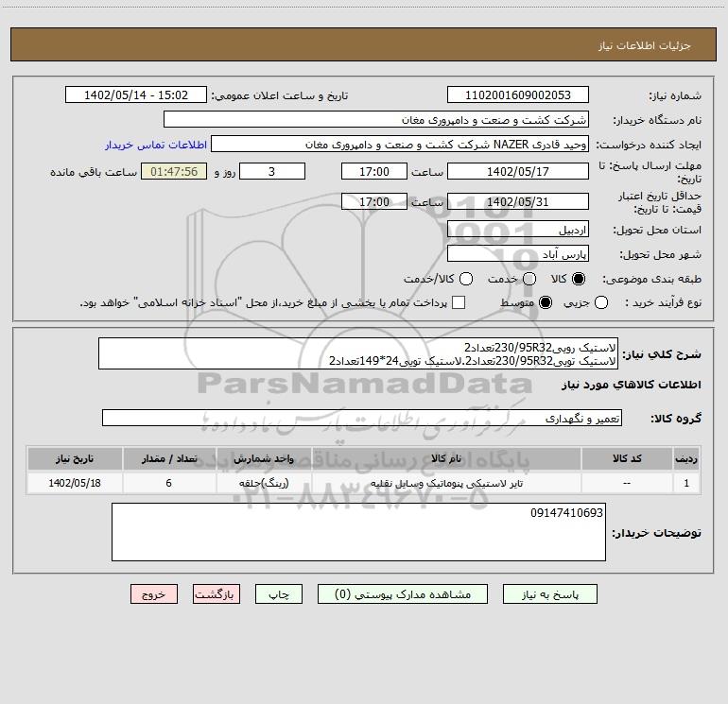
Task: Select the کالا/خدمت radio button
Action: [x=466, y=279]
